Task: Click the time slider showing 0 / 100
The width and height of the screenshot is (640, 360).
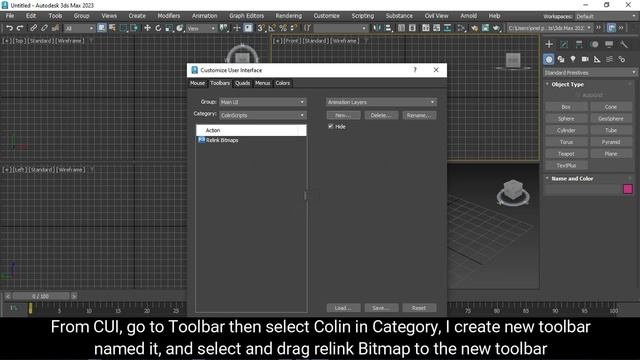Action: click(x=41, y=296)
